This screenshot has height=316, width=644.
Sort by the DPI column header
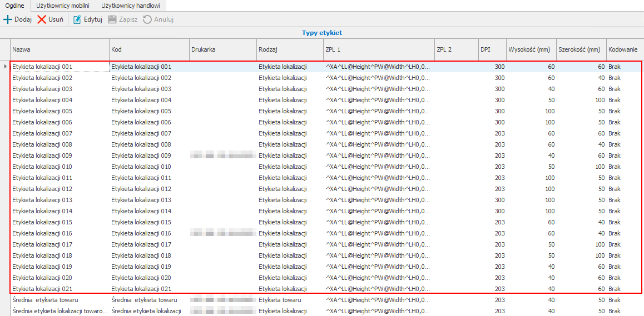pos(492,49)
